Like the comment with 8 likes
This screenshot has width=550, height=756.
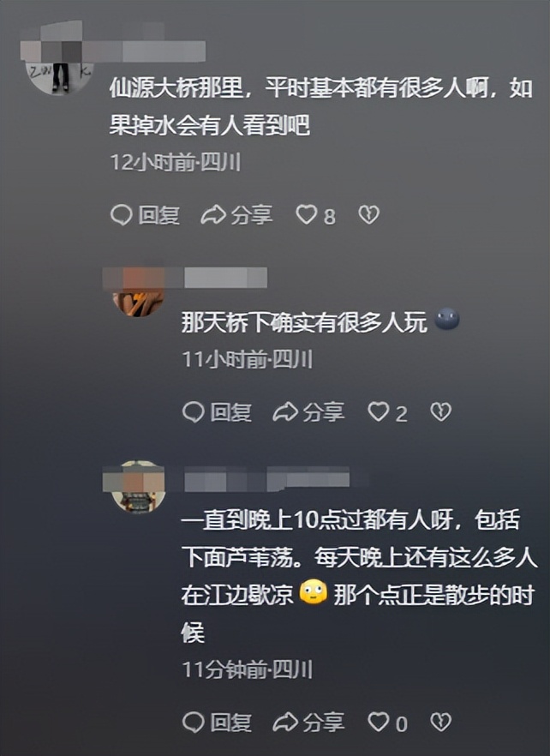[x=316, y=215]
